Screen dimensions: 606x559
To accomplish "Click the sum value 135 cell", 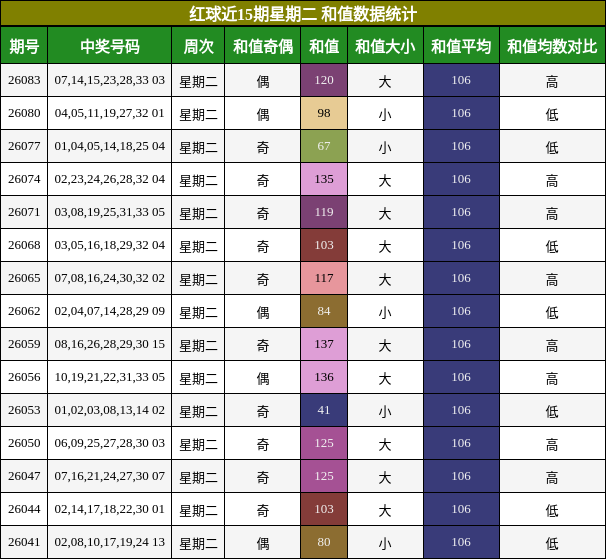I will click(x=324, y=179).
